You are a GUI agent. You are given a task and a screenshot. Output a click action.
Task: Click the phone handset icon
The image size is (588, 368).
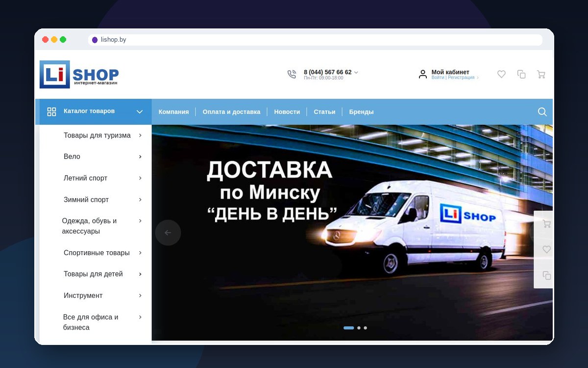pyautogui.click(x=292, y=74)
